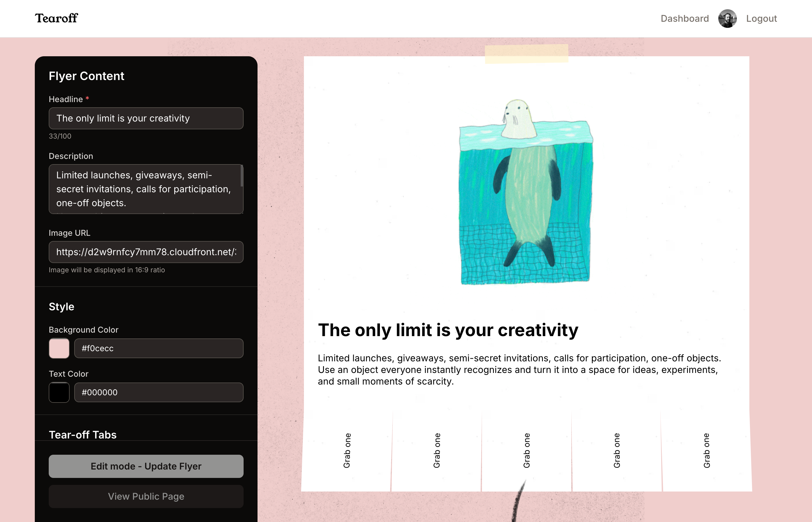Open the Text Color picker swatch
This screenshot has height=522, width=812.
coord(59,392)
